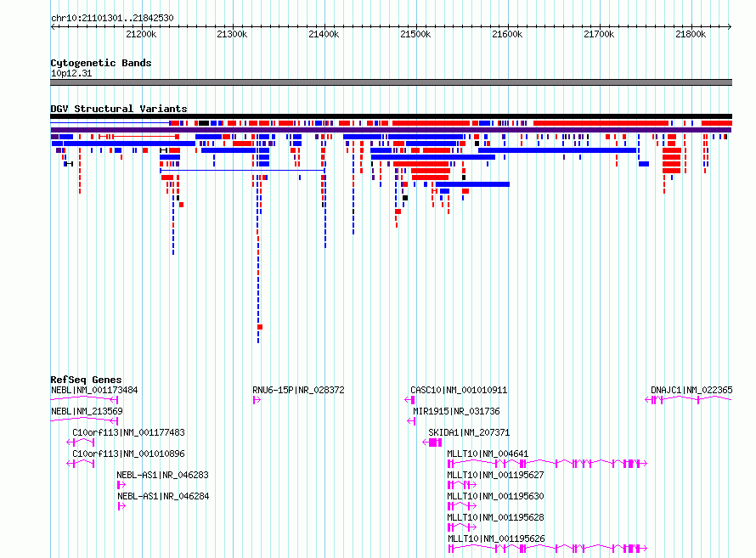The image size is (756, 558).
Task: Open the SKIDA1|NM_207371 gene label
Action: (x=469, y=432)
